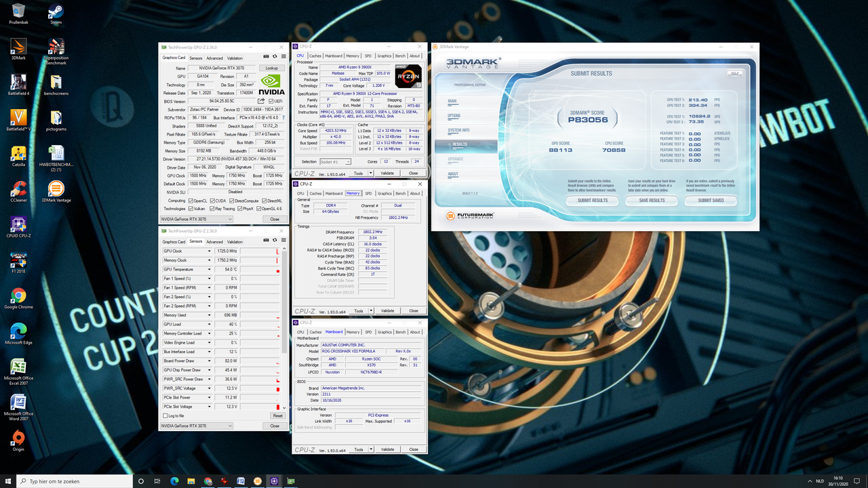Switch to the Advanced tab in the GPU-Z Graphics Card window
This screenshot has width=868, height=488.
[215, 58]
